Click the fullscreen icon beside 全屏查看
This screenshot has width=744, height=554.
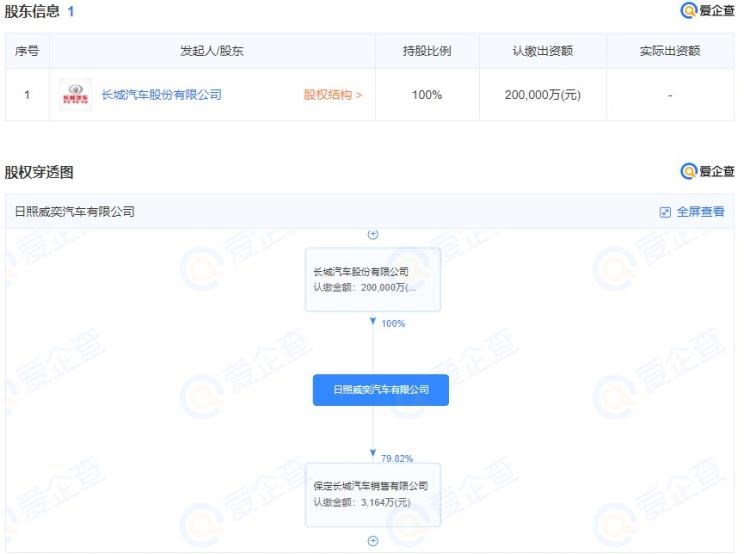pos(665,212)
